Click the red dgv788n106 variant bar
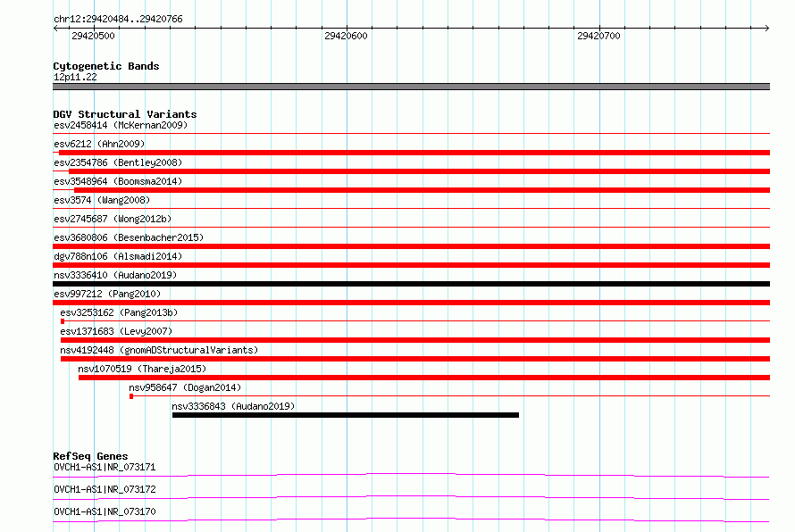This screenshot has height=532, width=795. pos(411,265)
